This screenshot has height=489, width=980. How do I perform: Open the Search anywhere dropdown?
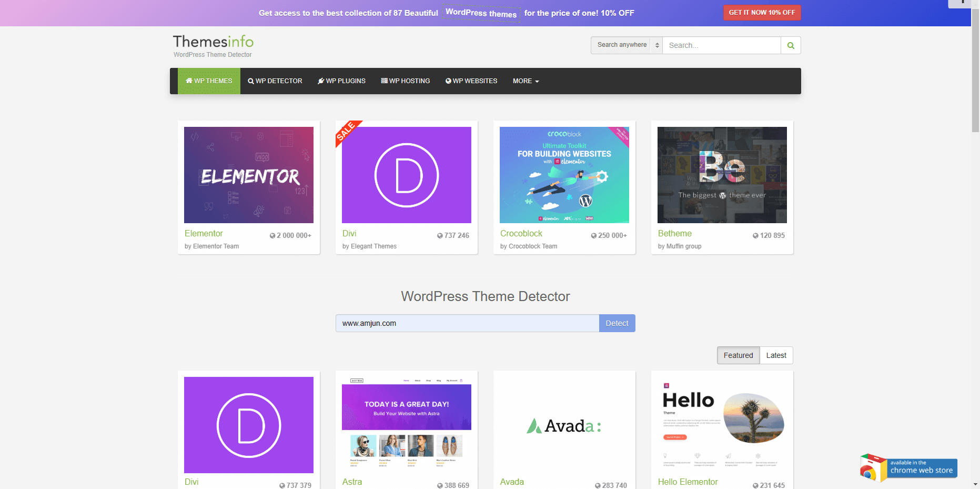(x=626, y=45)
